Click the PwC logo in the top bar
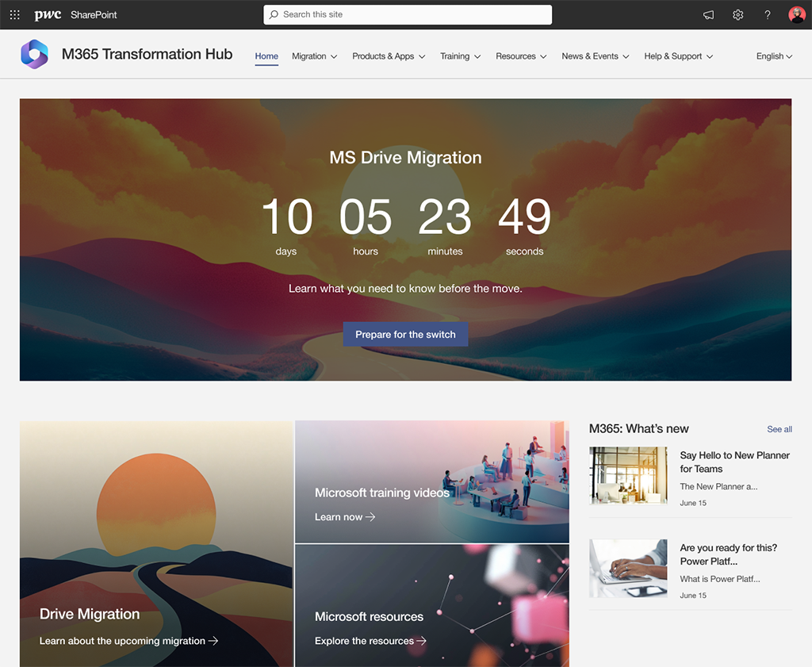The width and height of the screenshot is (812, 667). [x=48, y=14]
